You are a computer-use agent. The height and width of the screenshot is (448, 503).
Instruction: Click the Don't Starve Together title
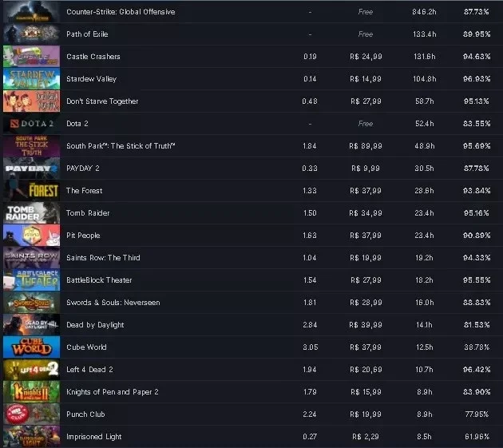point(102,101)
